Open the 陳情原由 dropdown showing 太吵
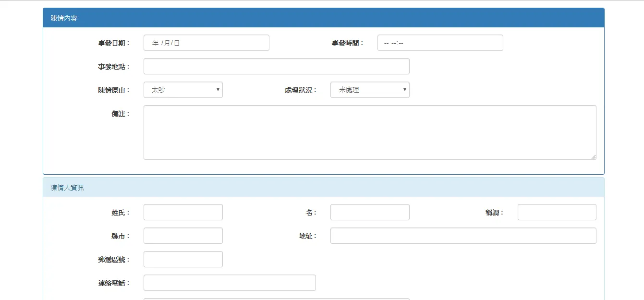 (183, 90)
